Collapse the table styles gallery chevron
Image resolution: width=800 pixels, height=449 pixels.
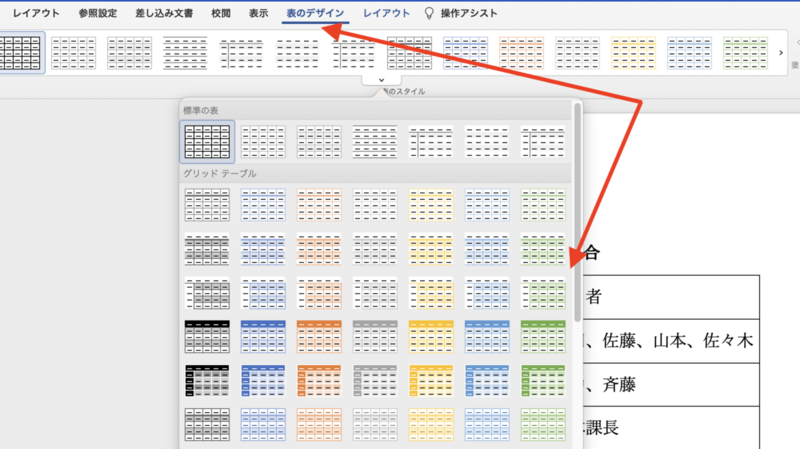pos(381,80)
